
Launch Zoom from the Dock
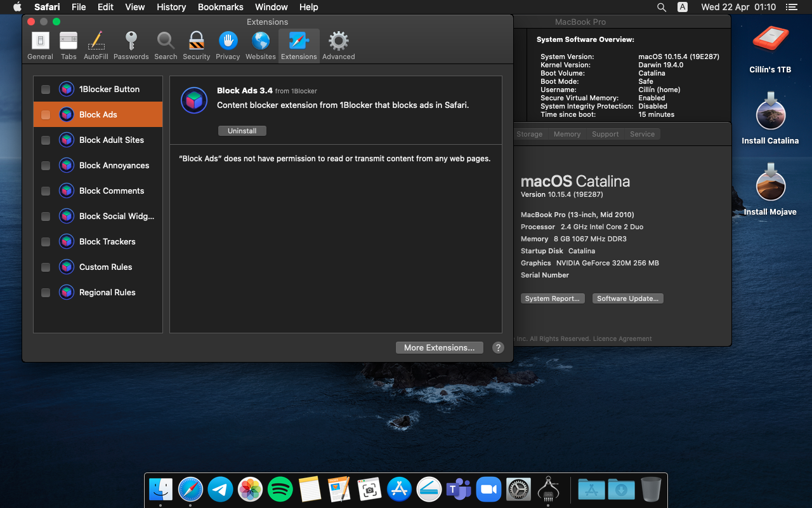[488, 490]
